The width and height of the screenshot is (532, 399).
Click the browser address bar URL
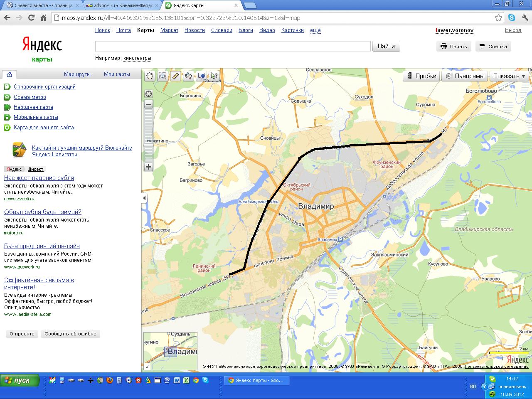point(181,18)
